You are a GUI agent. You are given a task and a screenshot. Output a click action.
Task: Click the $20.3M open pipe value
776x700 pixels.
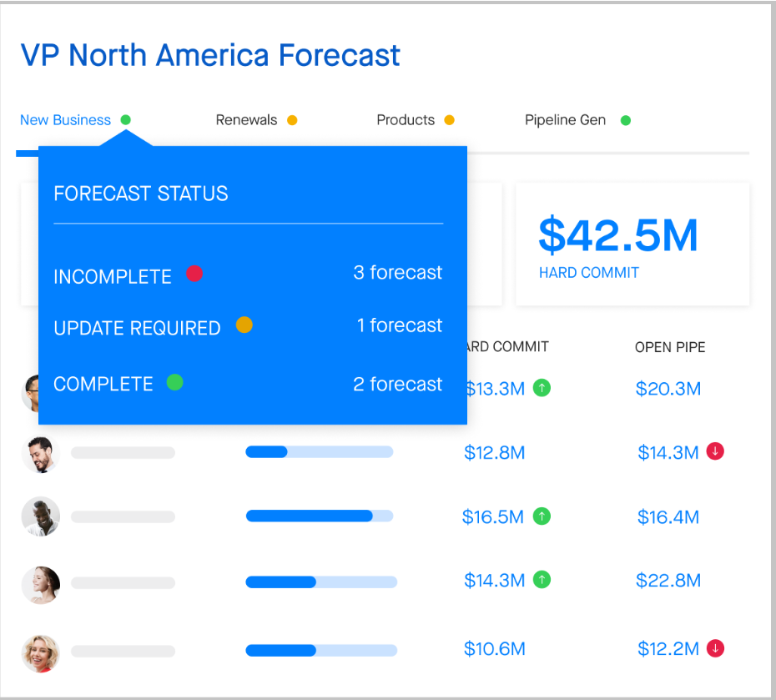[668, 389]
